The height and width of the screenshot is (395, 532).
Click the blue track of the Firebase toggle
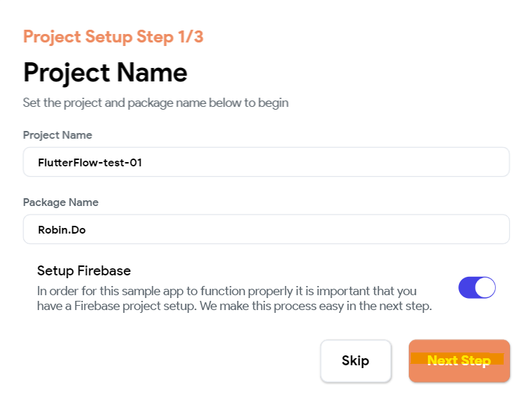(467, 287)
